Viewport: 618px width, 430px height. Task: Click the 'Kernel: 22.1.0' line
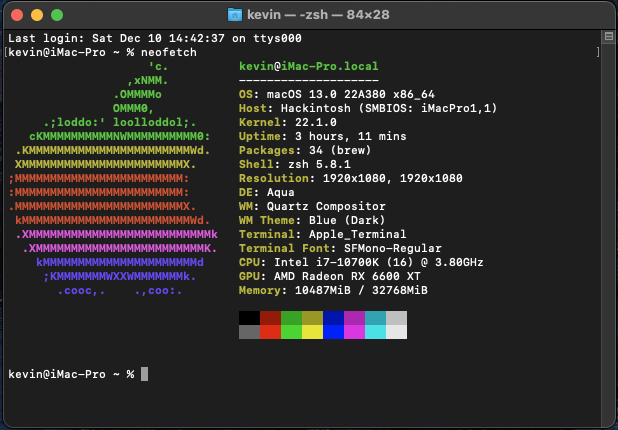pyautogui.click(x=288, y=123)
